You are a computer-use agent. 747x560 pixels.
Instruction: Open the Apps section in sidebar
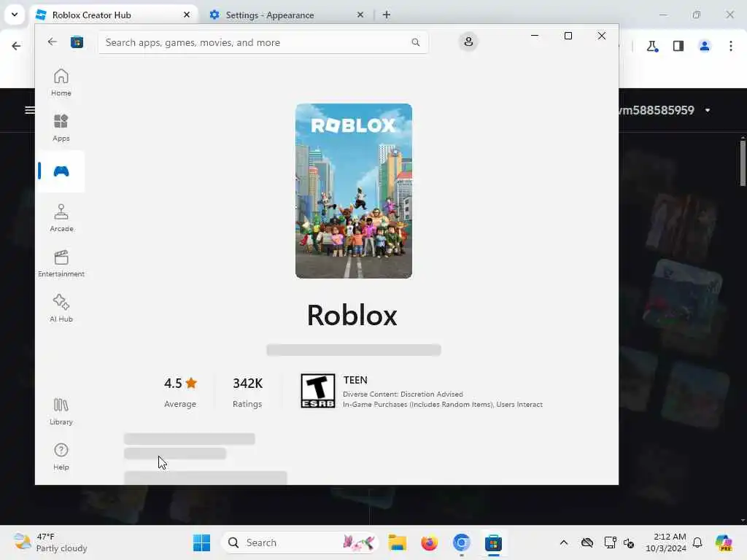61,128
